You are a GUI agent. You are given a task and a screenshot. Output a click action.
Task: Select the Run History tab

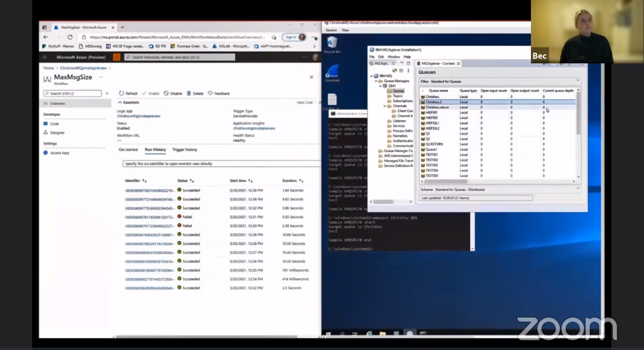pyautogui.click(x=155, y=149)
